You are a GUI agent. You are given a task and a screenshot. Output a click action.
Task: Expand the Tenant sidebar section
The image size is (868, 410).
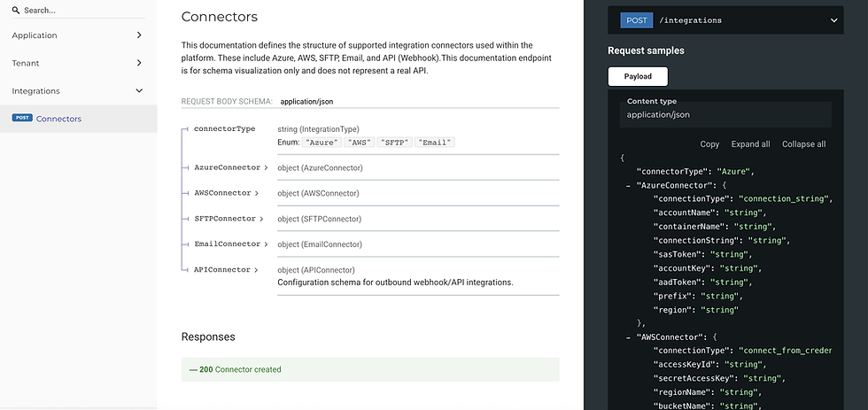click(78, 63)
